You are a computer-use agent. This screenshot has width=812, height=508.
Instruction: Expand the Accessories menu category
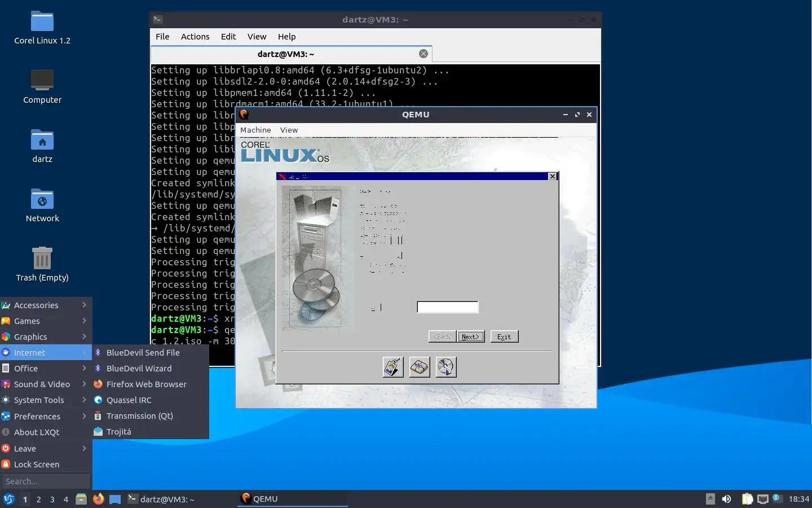click(x=46, y=305)
